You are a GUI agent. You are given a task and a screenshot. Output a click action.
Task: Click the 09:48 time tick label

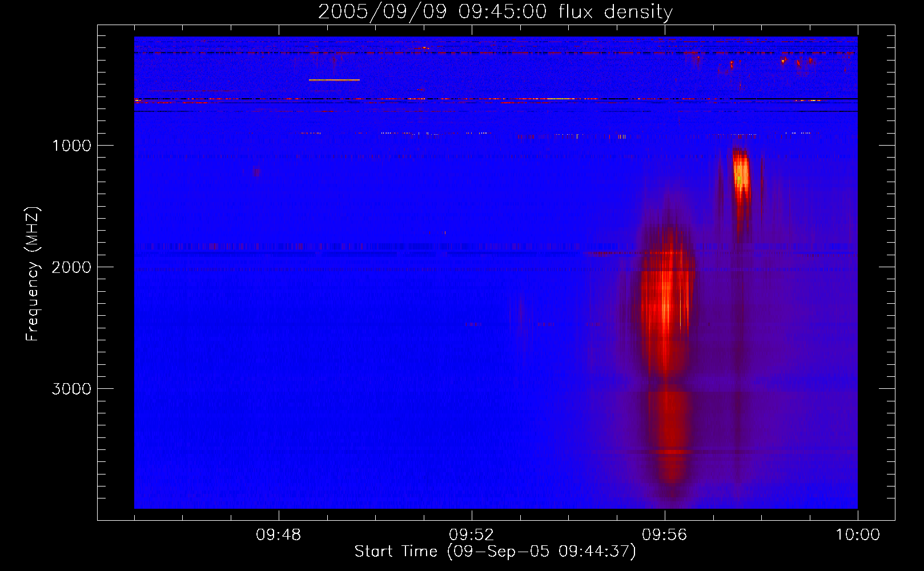click(279, 535)
